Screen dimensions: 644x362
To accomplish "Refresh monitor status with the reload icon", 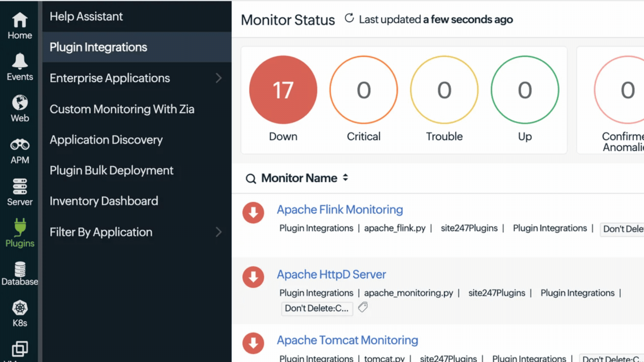I will 349,18.
